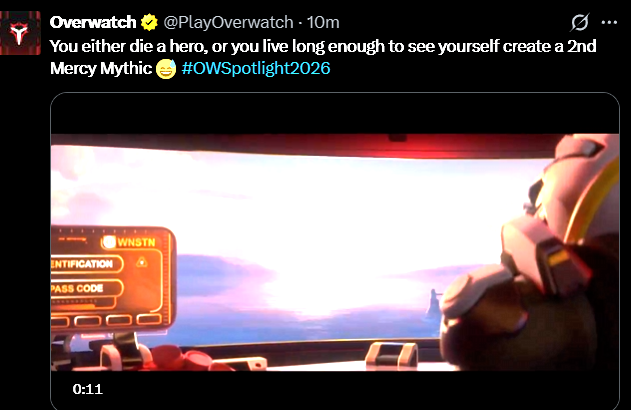This screenshot has height=410, width=631.
Task: Open the tweet via 10m timestamp
Action: click(323, 23)
